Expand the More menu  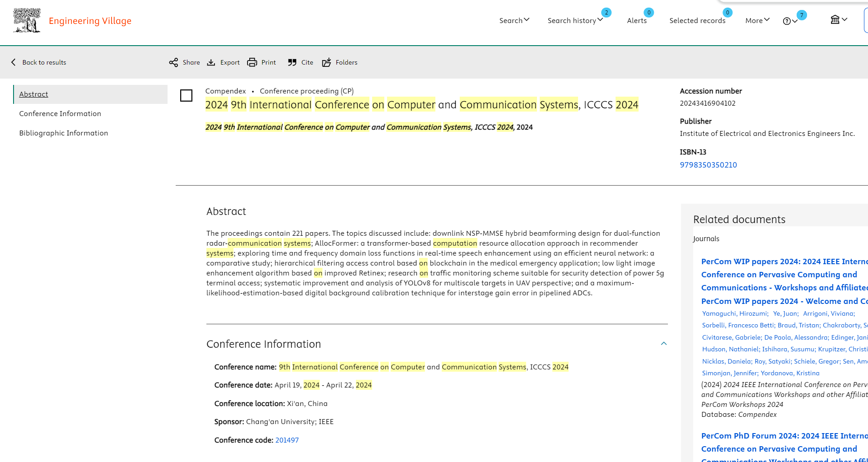pos(757,20)
